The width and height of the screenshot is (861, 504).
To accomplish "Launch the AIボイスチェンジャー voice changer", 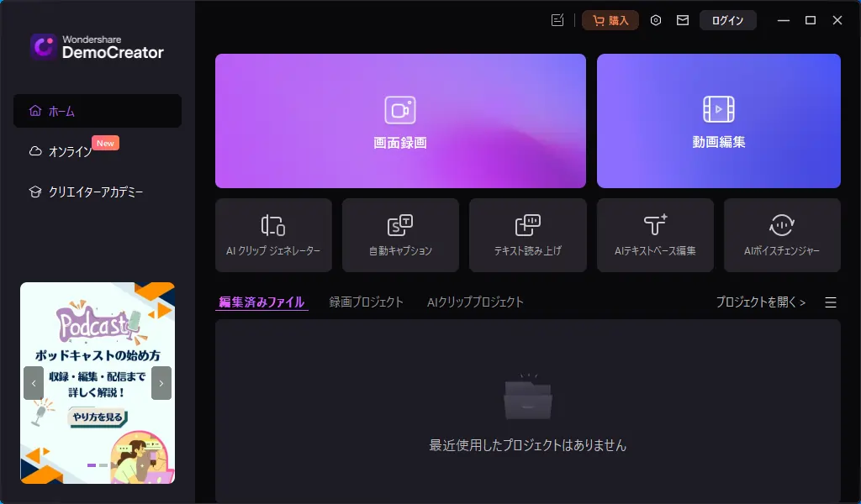I will (782, 235).
